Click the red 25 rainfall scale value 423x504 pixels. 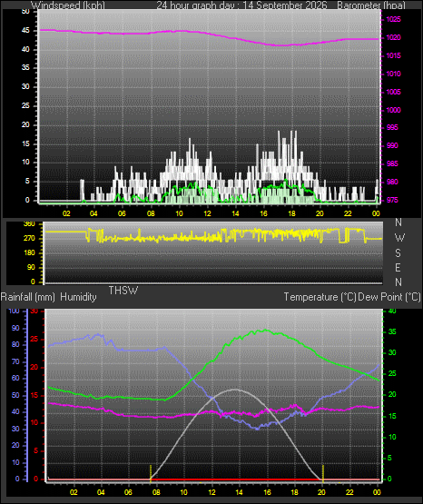[x=34, y=339]
